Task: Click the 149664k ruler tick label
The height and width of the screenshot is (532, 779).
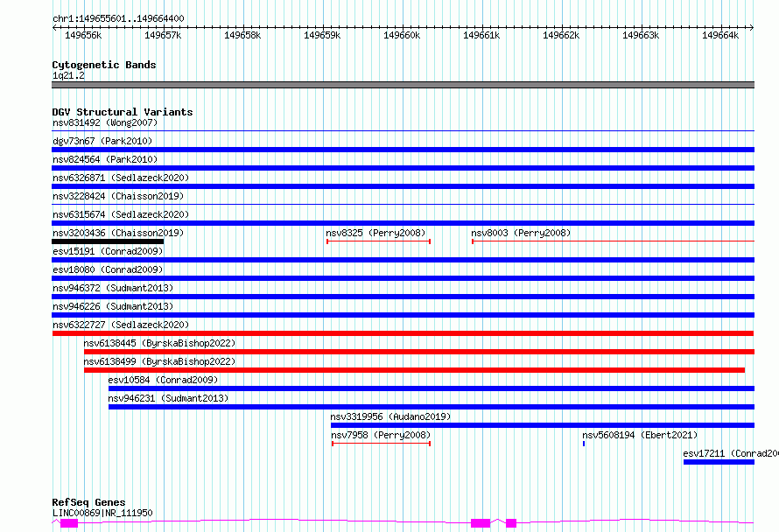Action: 719,35
